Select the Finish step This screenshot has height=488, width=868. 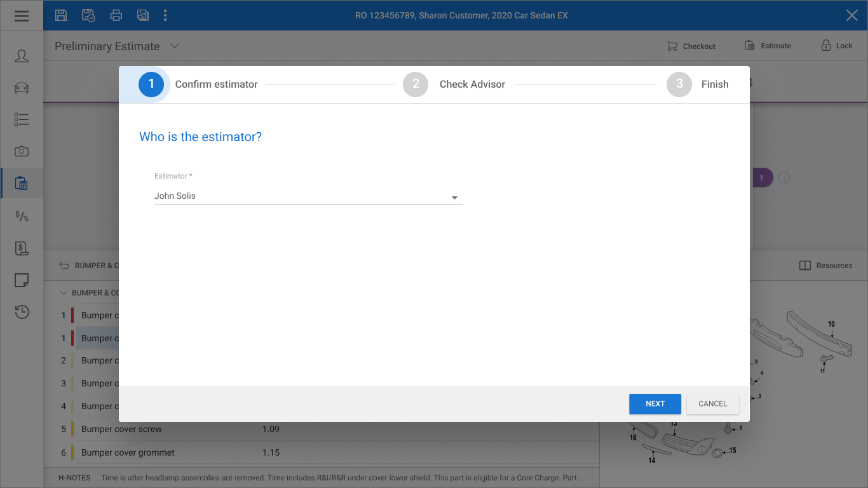pos(698,85)
